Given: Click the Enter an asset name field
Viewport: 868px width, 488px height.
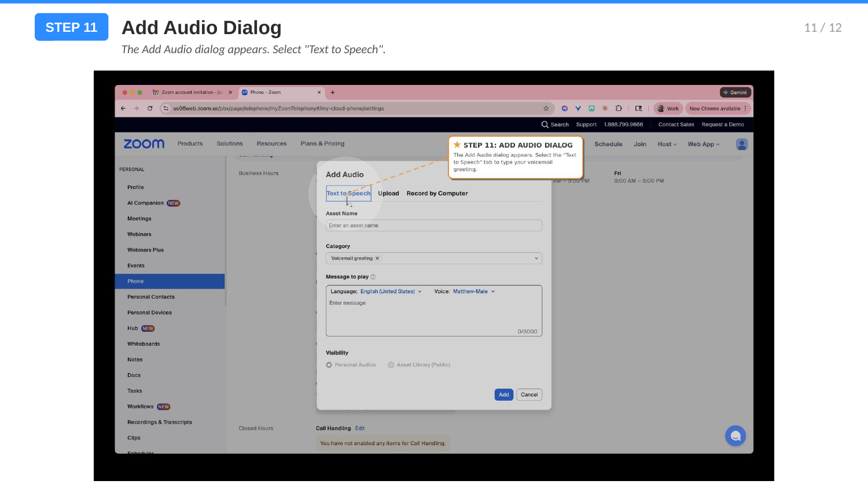Looking at the screenshot, I should pos(433,225).
